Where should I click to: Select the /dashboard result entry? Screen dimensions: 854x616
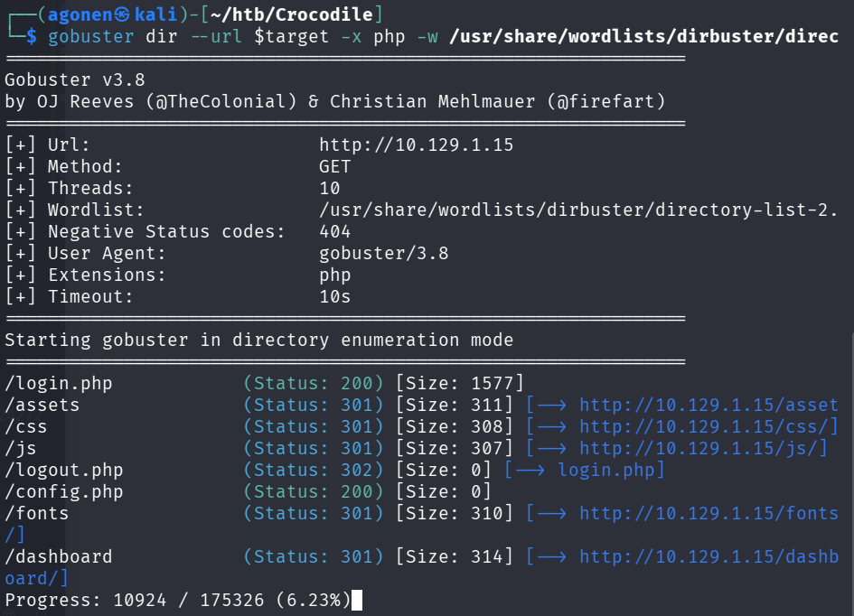coord(59,556)
